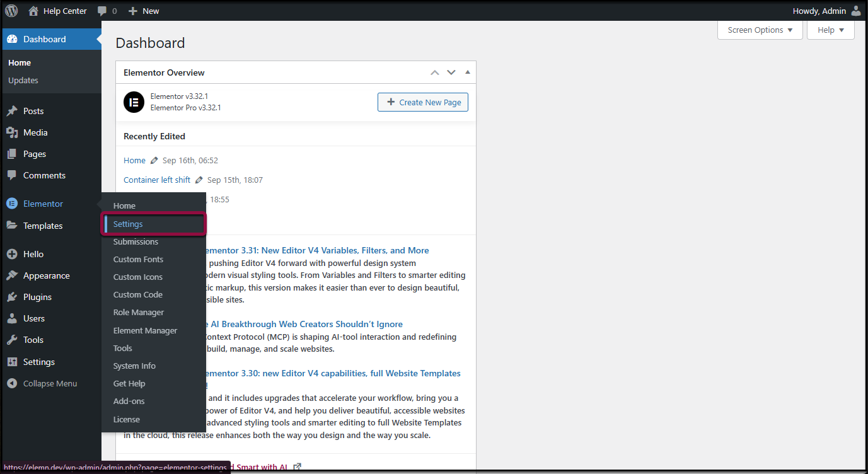Select the Elementor icon in the sidebar
868x474 pixels.
click(14, 203)
